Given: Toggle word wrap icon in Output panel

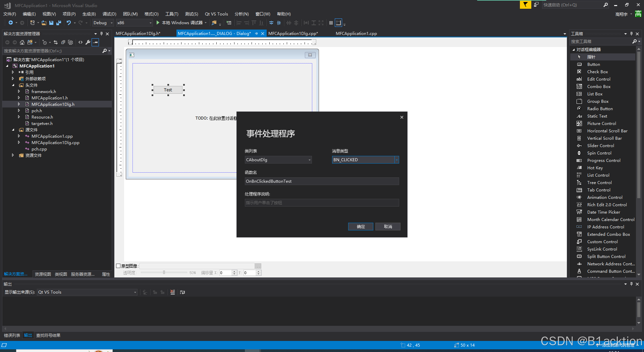Looking at the screenshot, I should 182,292.
